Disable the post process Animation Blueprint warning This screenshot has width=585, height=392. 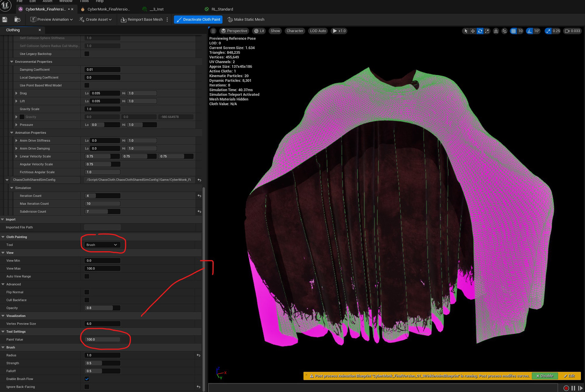(544, 376)
